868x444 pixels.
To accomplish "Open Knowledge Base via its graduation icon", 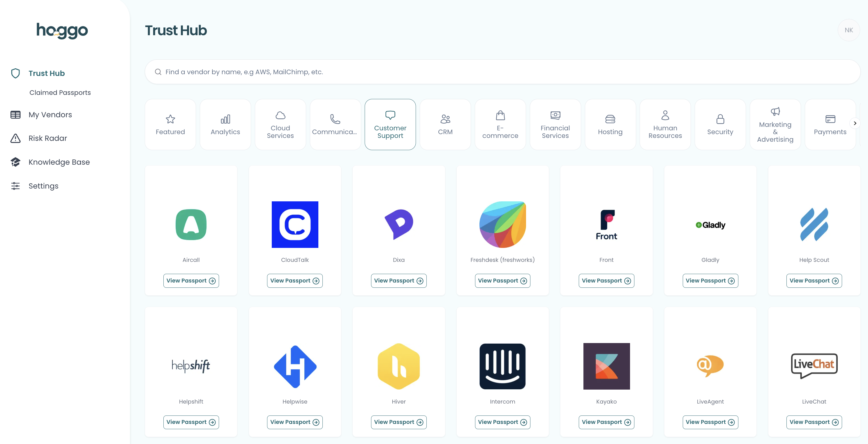I will coord(15,162).
